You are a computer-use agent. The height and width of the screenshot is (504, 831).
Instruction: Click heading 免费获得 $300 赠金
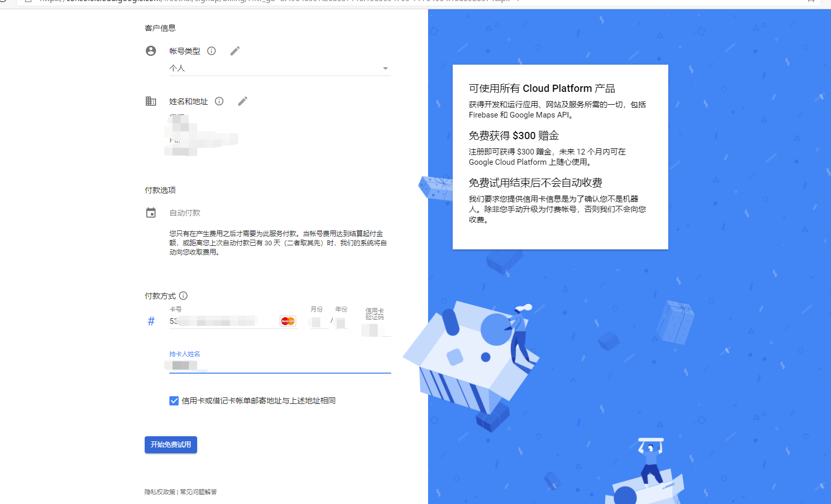[514, 135]
